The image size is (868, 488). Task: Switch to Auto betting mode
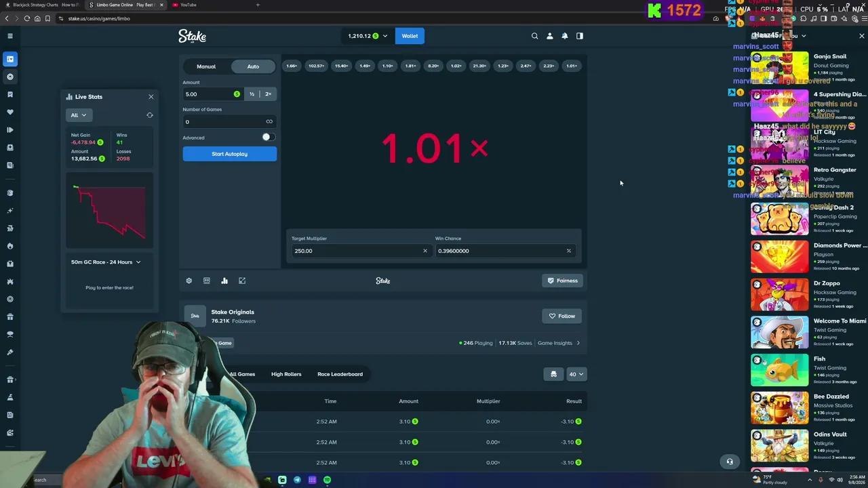click(253, 66)
